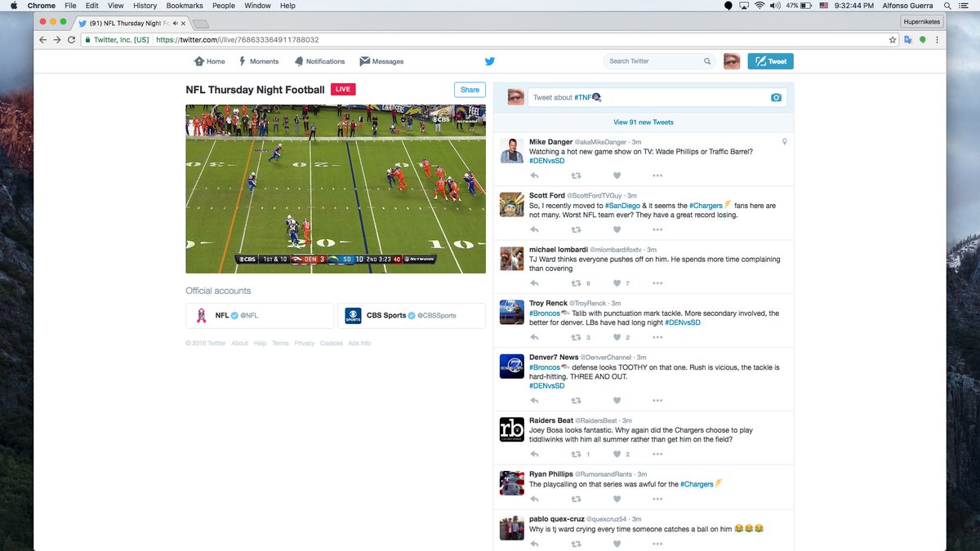This screenshot has height=551, width=980.
Task: Click the camera icon to add a photo
Action: click(776, 98)
